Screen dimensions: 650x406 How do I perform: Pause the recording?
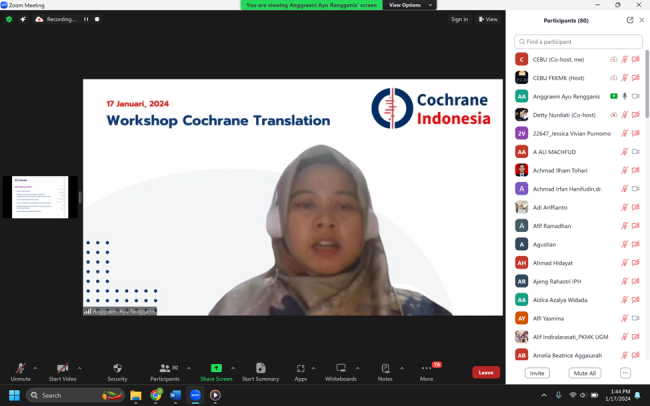point(86,19)
